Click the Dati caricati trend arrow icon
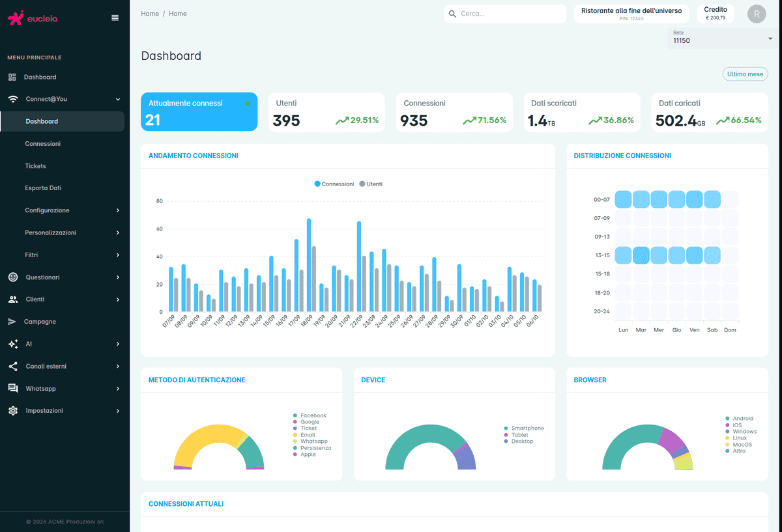 [723, 120]
